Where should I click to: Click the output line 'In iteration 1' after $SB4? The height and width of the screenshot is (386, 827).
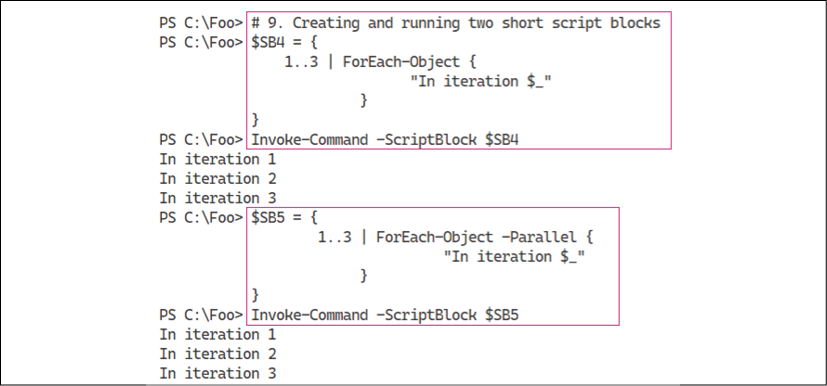[x=218, y=159]
